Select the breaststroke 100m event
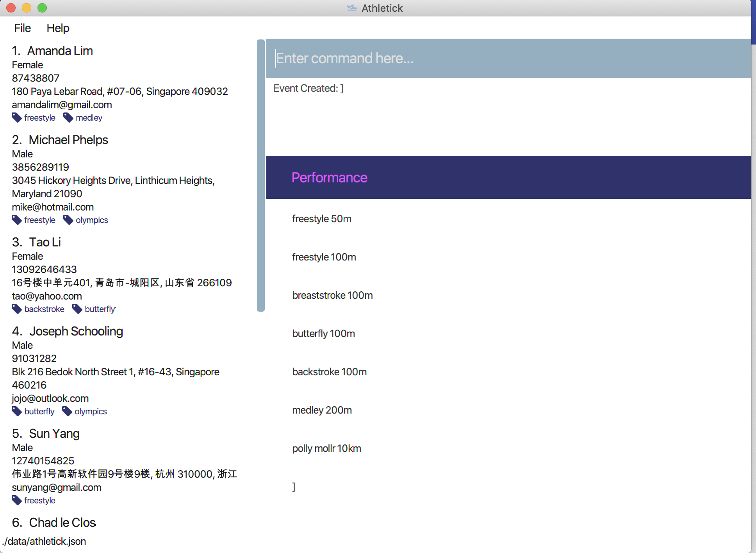Screen dimensions: 756x553 [x=332, y=295]
